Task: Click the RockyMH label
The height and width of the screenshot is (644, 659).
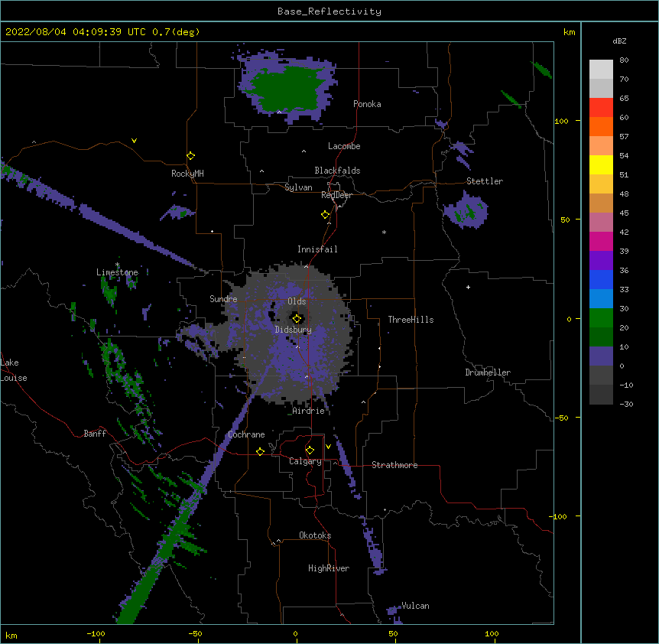Action: pyautogui.click(x=187, y=174)
